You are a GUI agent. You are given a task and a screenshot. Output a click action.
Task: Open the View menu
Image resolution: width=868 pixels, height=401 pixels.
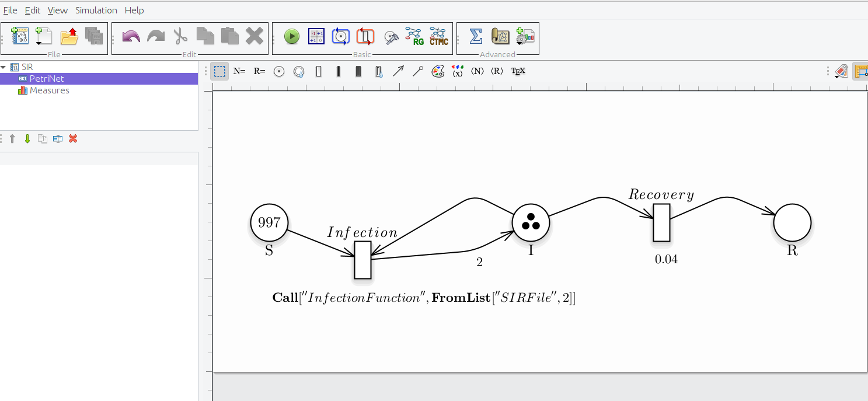(57, 11)
